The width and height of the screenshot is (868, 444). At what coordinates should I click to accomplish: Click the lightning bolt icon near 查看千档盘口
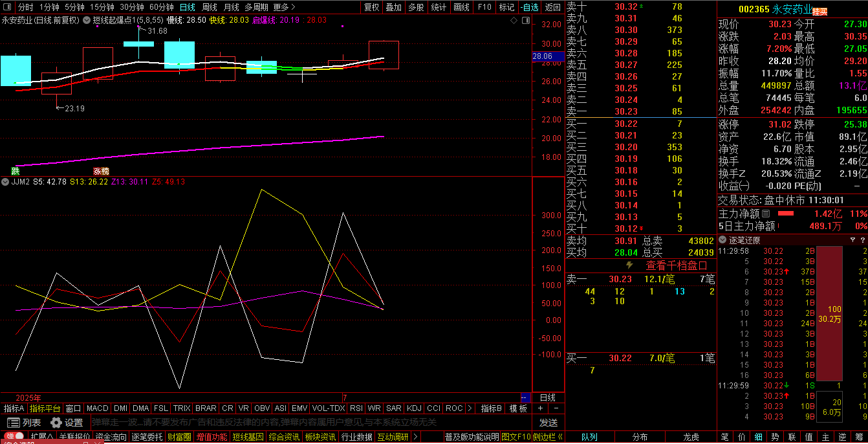click(629, 265)
